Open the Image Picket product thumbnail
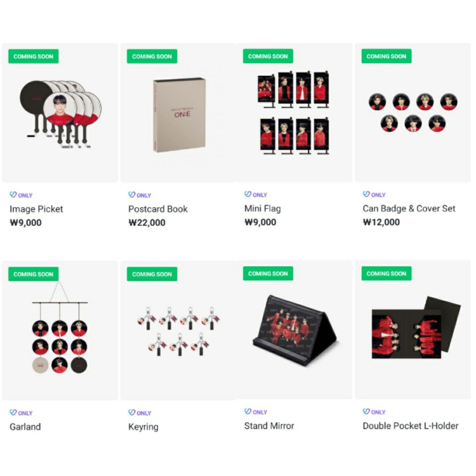 pyautogui.click(x=60, y=112)
